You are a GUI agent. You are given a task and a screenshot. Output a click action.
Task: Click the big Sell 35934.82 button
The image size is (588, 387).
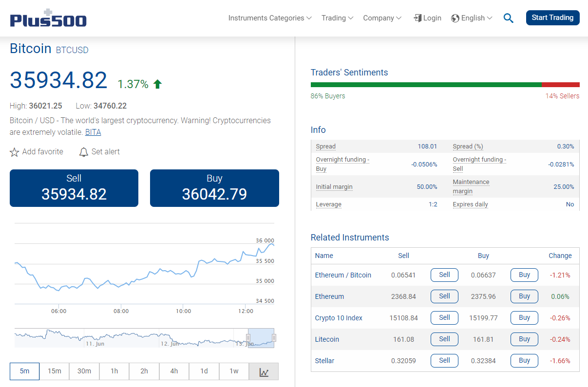pos(74,188)
